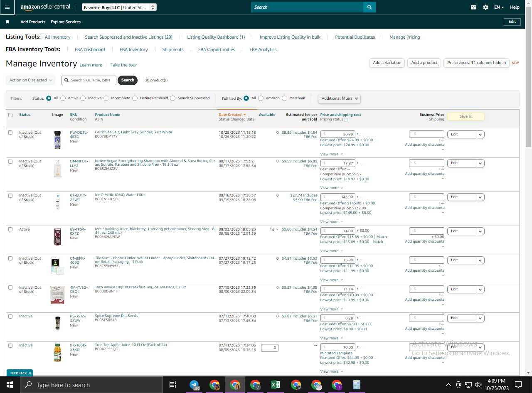Open Windows Start menu
Image resolution: width=532 pixels, height=393 pixels.
coord(9,385)
